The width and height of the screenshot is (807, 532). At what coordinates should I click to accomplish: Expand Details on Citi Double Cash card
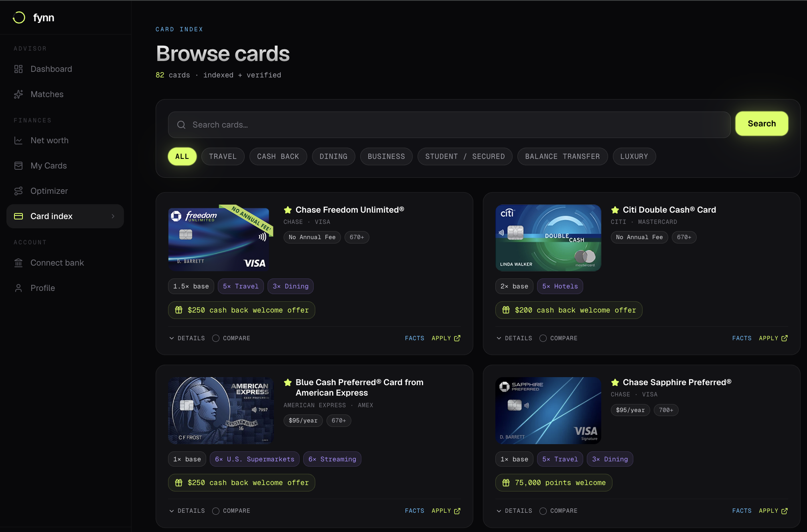point(514,338)
